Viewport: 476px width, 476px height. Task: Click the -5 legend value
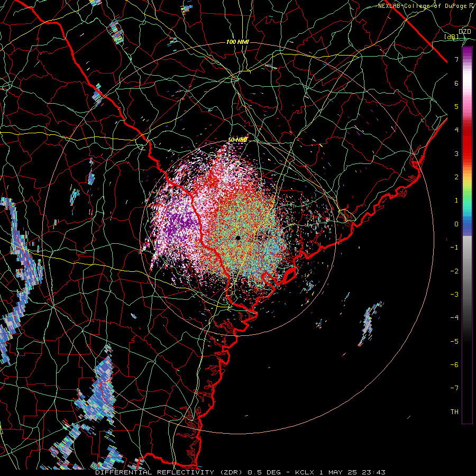(x=454, y=342)
